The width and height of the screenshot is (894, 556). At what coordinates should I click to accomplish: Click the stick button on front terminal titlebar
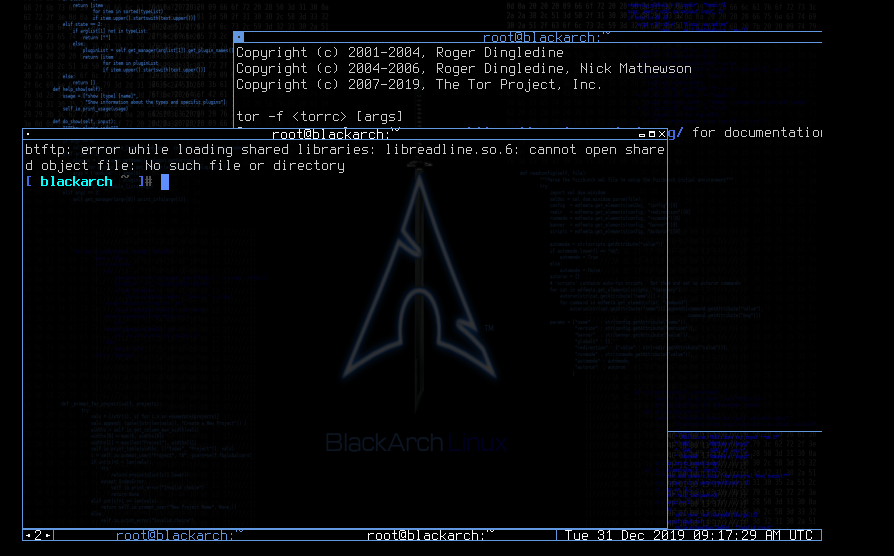28,135
